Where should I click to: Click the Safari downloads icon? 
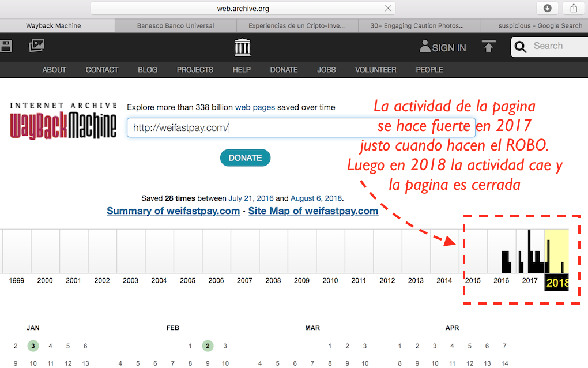pyautogui.click(x=548, y=8)
